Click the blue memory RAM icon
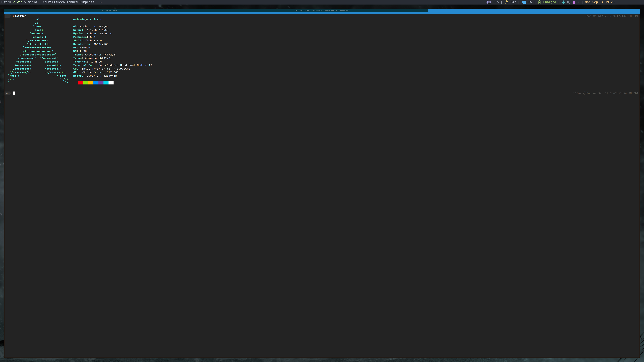This screenshot has height=362, width=644. coord(524,2)
